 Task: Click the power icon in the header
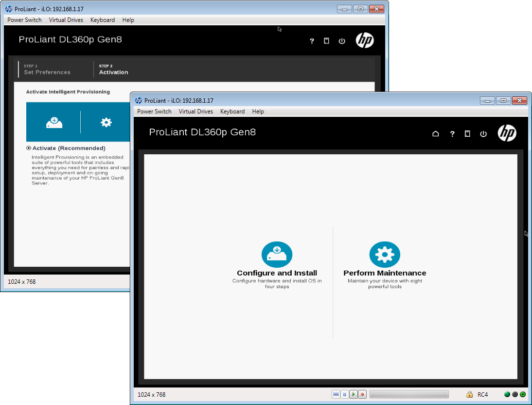coord(483,133)
